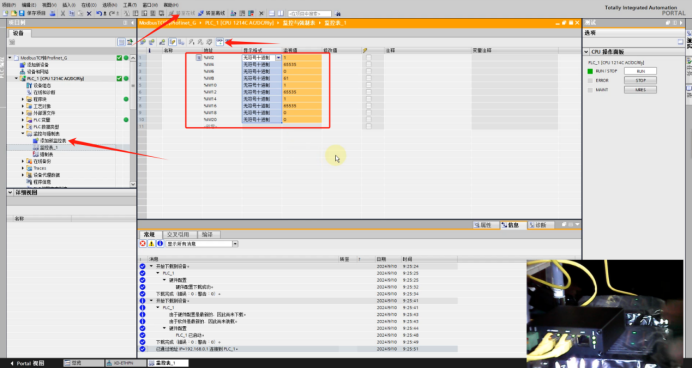Open the Diagnostics tab of inspector window
Screen dimensions: 692x369
(x=540, y=225)
